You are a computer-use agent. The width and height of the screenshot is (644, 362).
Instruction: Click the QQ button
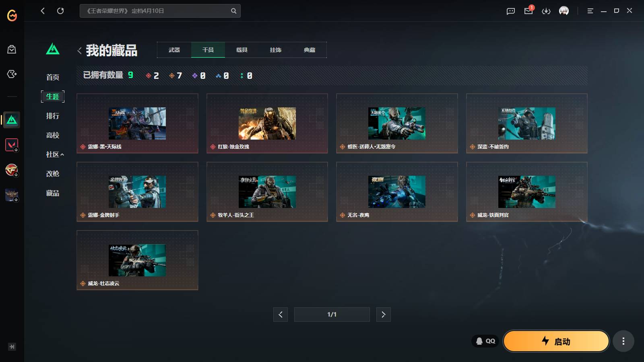coord(485,341)
